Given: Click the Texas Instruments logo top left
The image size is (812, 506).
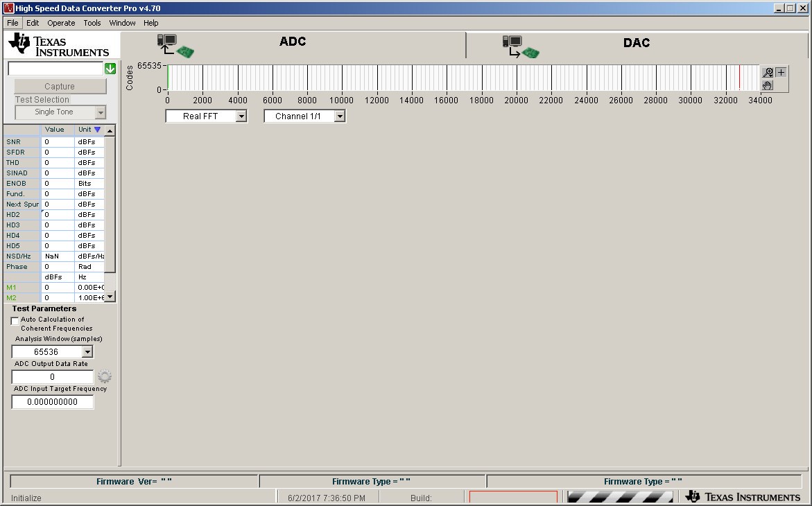Looking at the screenshot, I should coord(59,45).
